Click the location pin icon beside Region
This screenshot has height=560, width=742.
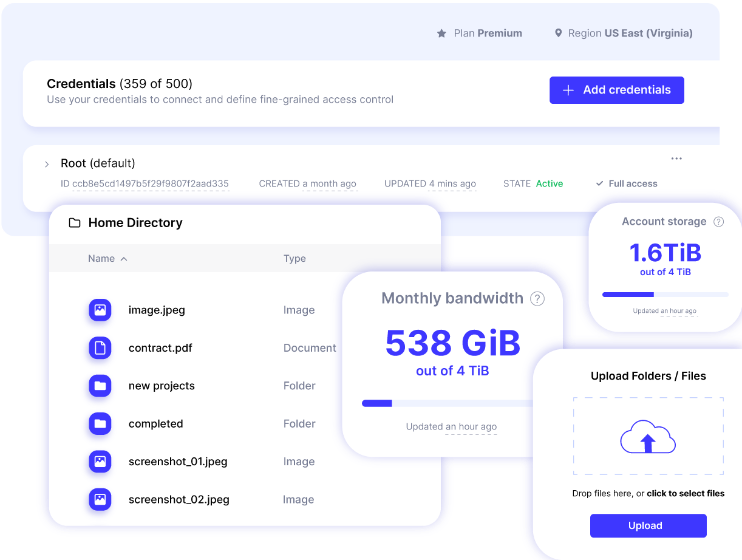coord(558,33)
